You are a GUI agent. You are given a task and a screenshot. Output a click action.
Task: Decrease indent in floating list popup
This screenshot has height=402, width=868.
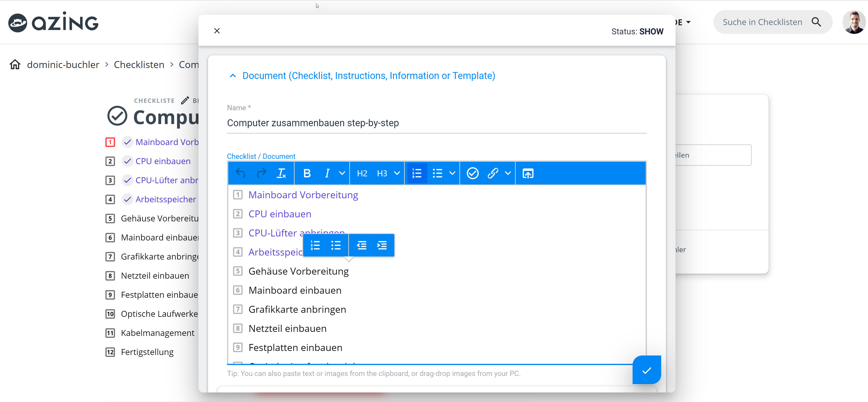point(362,245)
